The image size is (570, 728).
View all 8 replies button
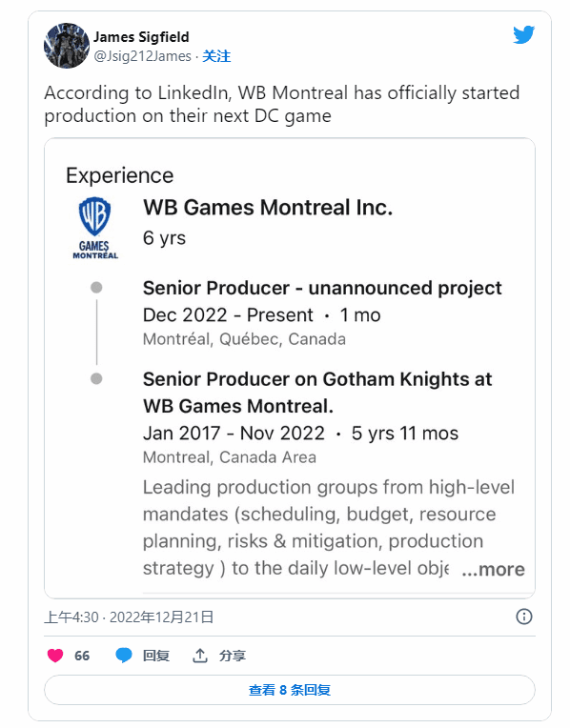pyautogui.click(x=290, y=690)
